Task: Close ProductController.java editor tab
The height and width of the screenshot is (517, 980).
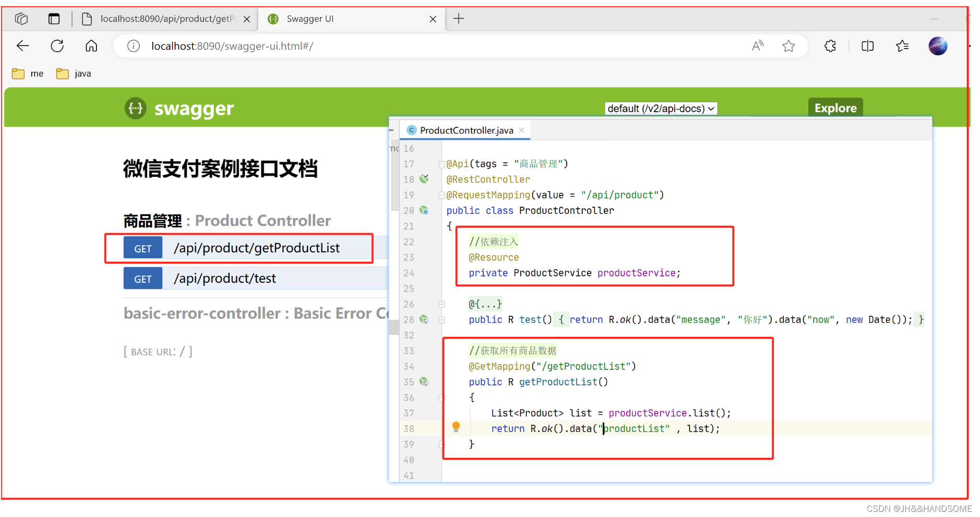Action: (x=521, y=130)
